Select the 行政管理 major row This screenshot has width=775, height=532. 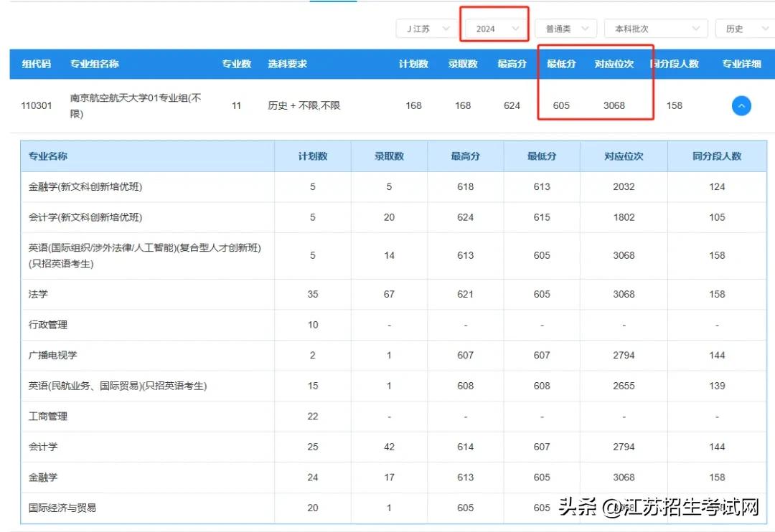click(393, 325)
